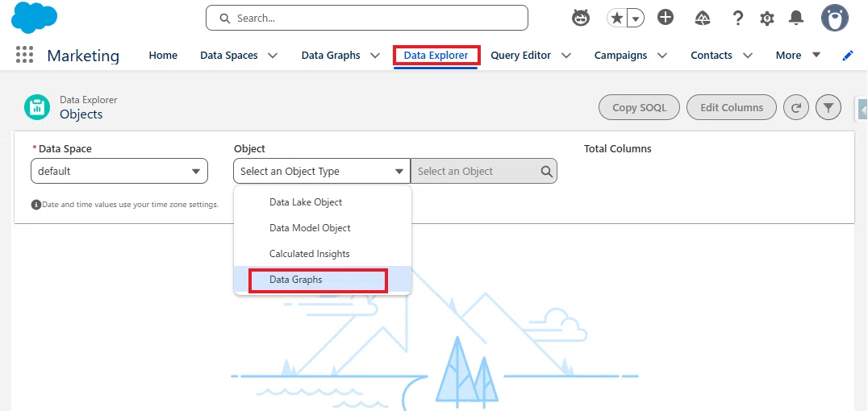
Task: Expand the Contacts tab chevron
Action: 747,56
